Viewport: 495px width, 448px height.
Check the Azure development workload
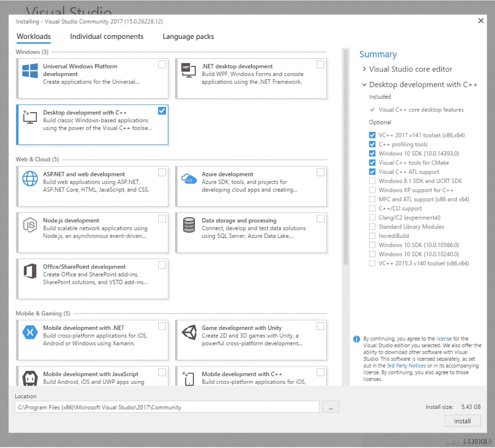coord(321,172)
